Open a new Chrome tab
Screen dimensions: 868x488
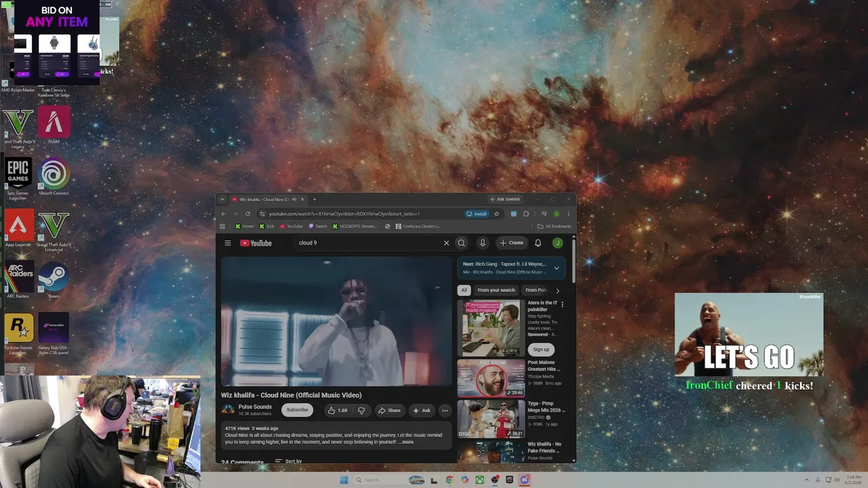tap(314, 199)
